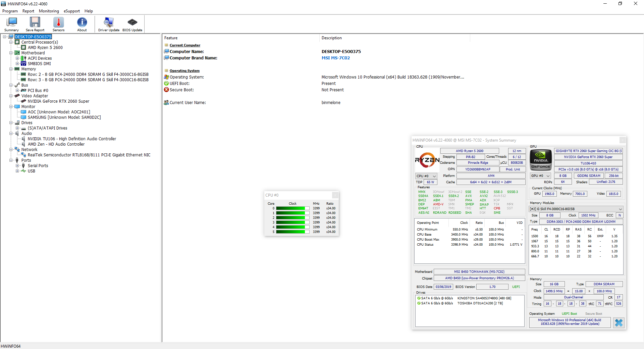Click the XMP 1500 memory timing row
Image resolution: width=644 pixels, height=349 pixels.
574,236
